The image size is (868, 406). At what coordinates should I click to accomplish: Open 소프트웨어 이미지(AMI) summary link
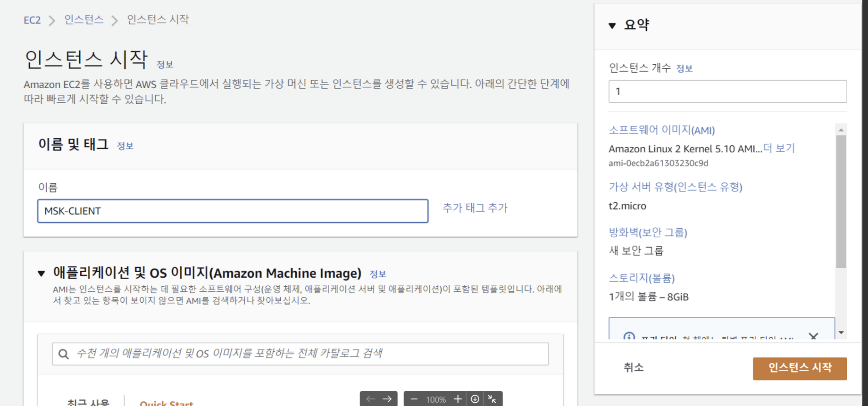click(661, 130)
